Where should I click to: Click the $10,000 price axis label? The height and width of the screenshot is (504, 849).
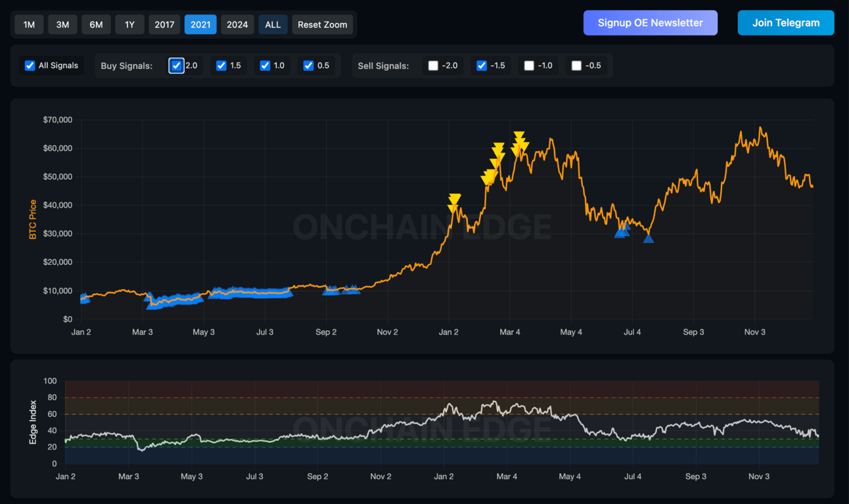(58, 291)
